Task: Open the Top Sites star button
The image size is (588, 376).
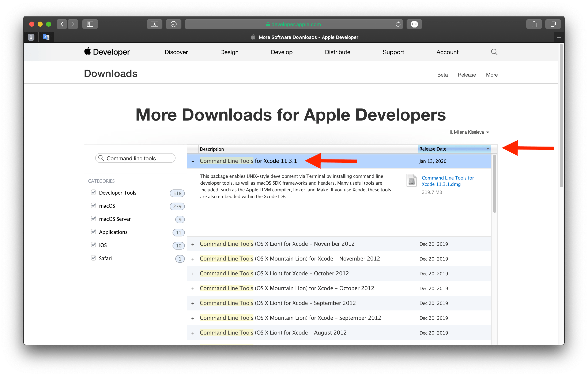Action: coord(154,24)
